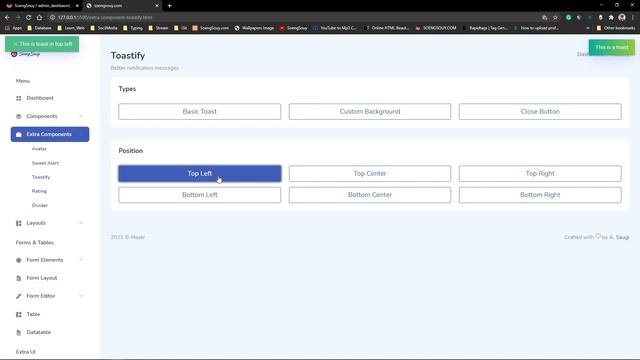Screen dimensions: 640x360
Task: Click the Top Center position button
Action: [370, 173]
